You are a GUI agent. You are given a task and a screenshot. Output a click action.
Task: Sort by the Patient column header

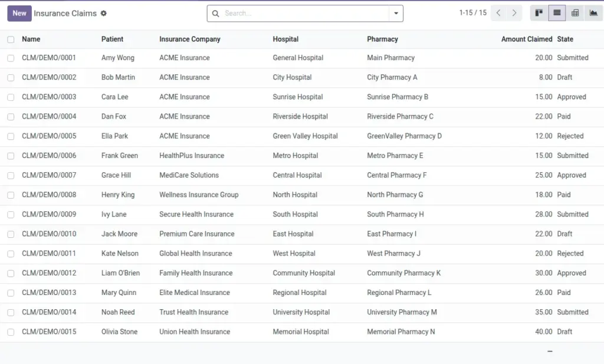tap(112, 39)
